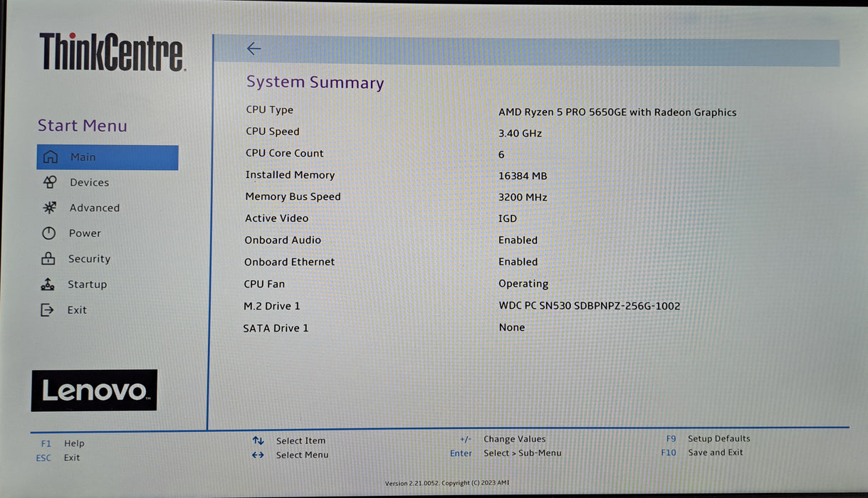
Task: Go to the Advanced menu
Action: (x=95, y=208)
